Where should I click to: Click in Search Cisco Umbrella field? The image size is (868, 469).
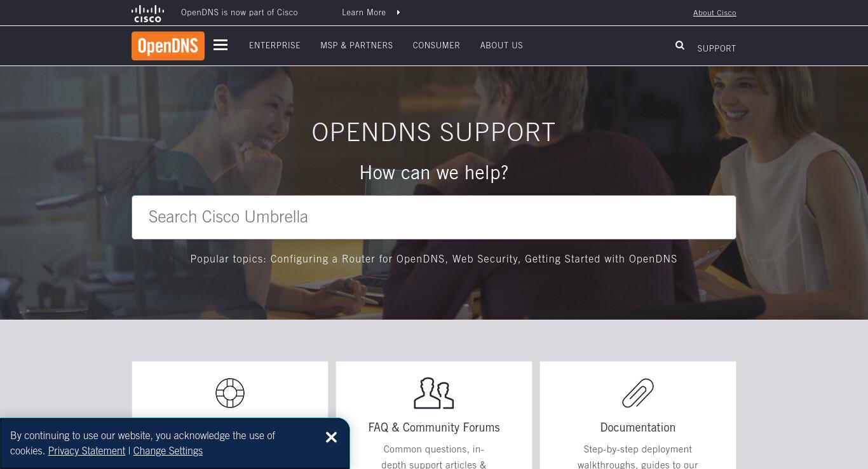pos(434,217)
